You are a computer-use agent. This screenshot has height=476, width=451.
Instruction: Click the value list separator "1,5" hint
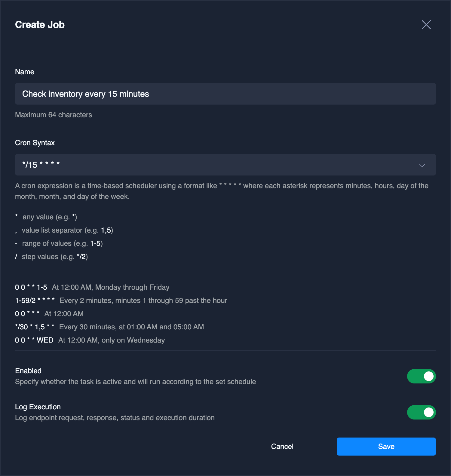tap(106, 230)
